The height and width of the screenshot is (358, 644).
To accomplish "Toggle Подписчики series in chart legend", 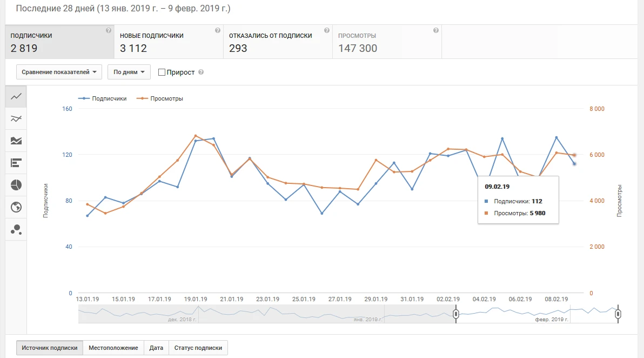I will [103, 98].
